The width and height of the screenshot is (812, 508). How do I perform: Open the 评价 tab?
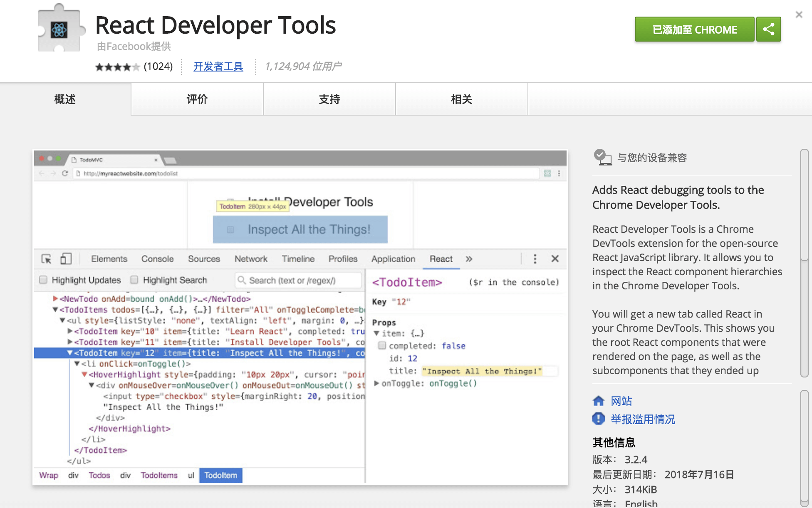pos(197,99)
